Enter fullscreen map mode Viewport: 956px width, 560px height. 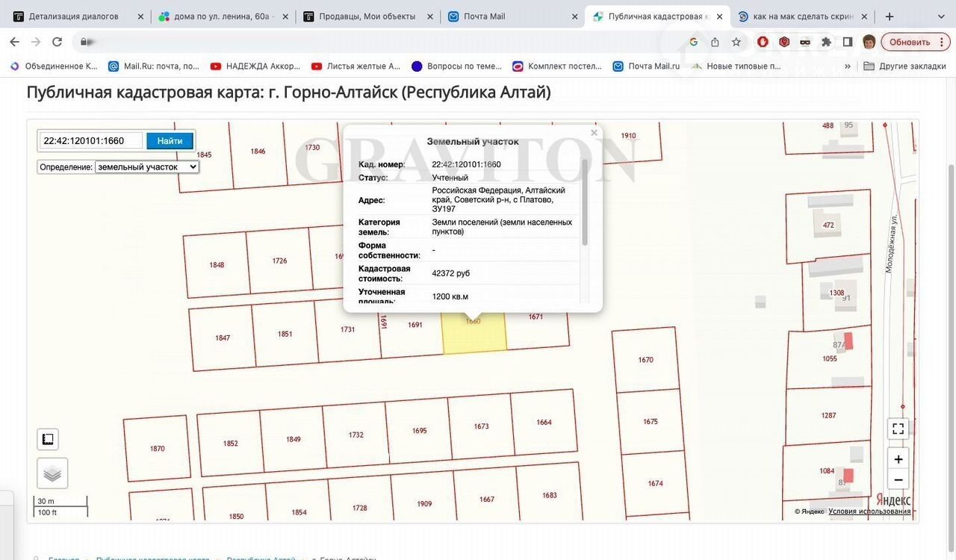point(898,429)
